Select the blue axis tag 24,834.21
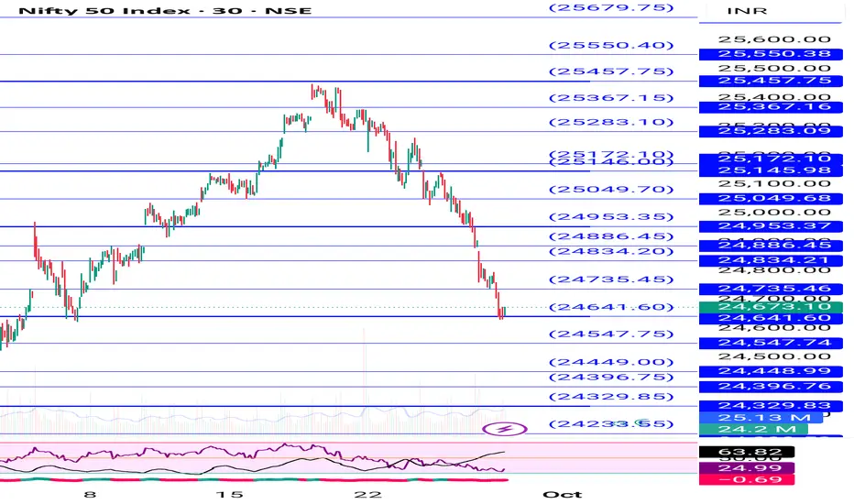This screenshot has width=854, height=504. coord(770,260)
